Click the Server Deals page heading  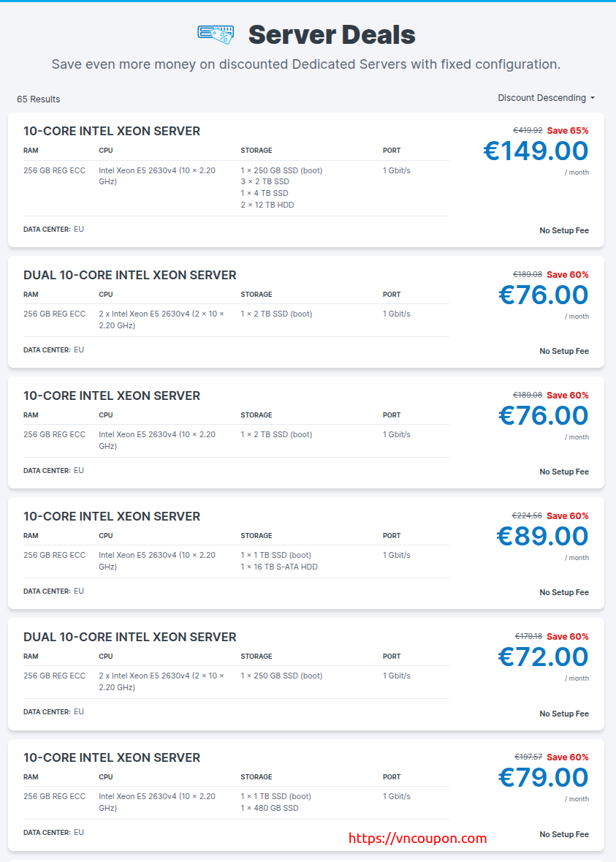click(x=332, y=34)
